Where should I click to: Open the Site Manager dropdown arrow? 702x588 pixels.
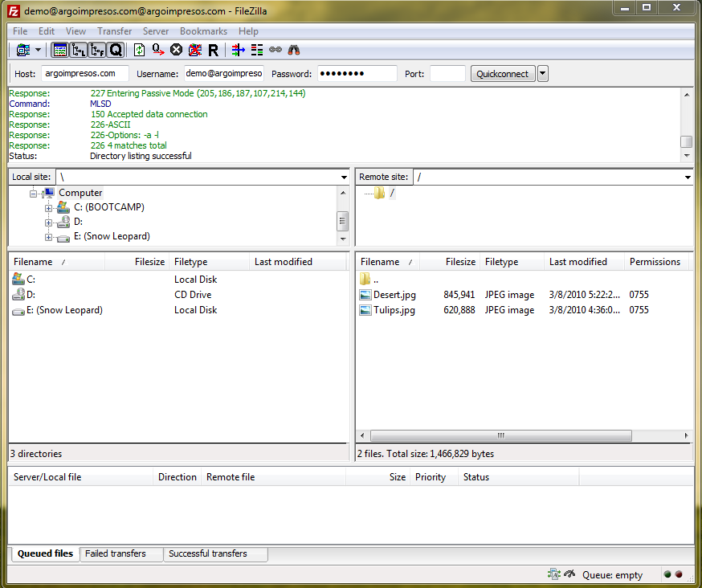(x=38, y=50)
